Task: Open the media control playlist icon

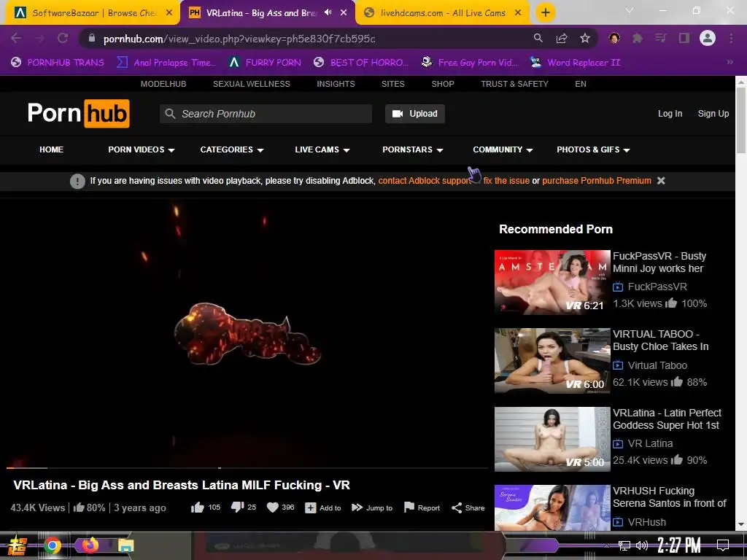Action: click(x=661, y=38)
